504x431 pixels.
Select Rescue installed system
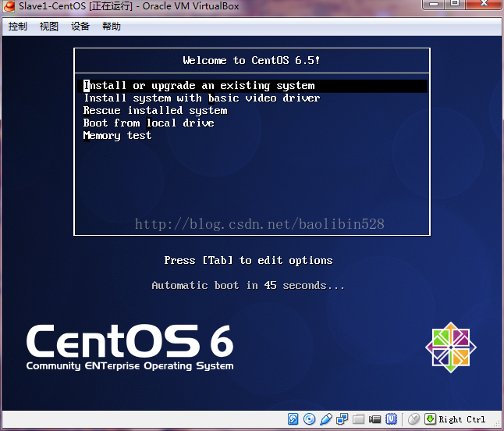155,111
